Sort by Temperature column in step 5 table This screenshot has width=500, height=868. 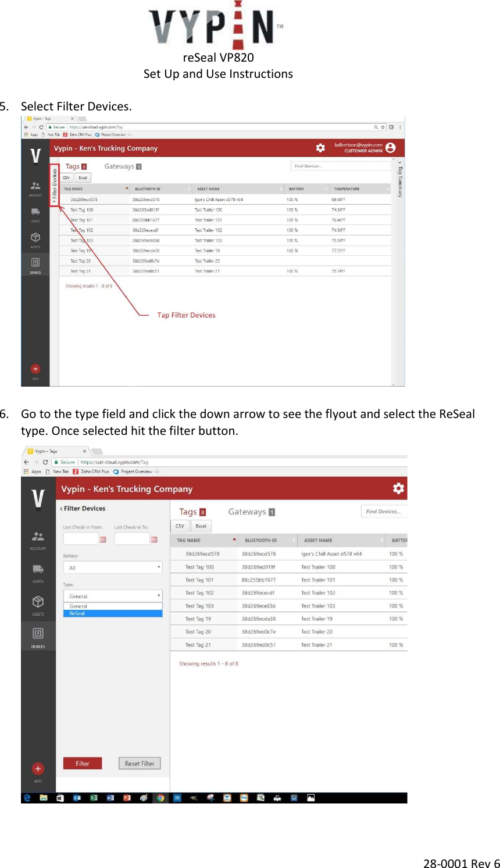coord(360,189)
